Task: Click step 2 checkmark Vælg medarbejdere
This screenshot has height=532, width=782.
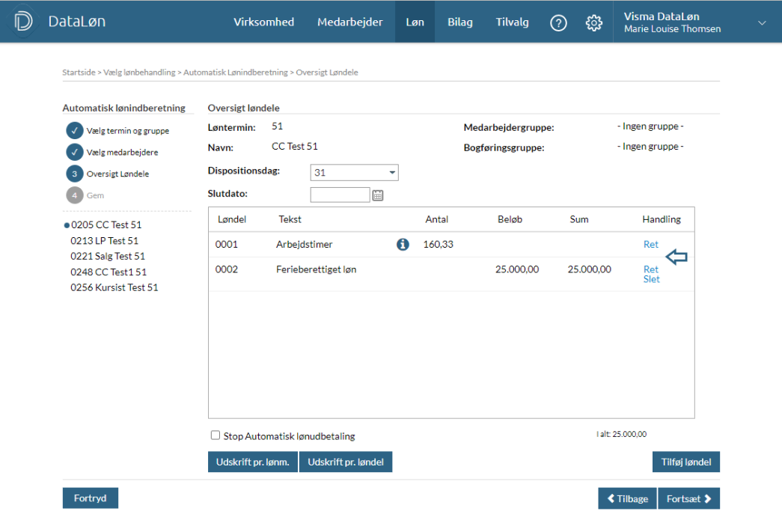Action: click(x=74, y=152)
